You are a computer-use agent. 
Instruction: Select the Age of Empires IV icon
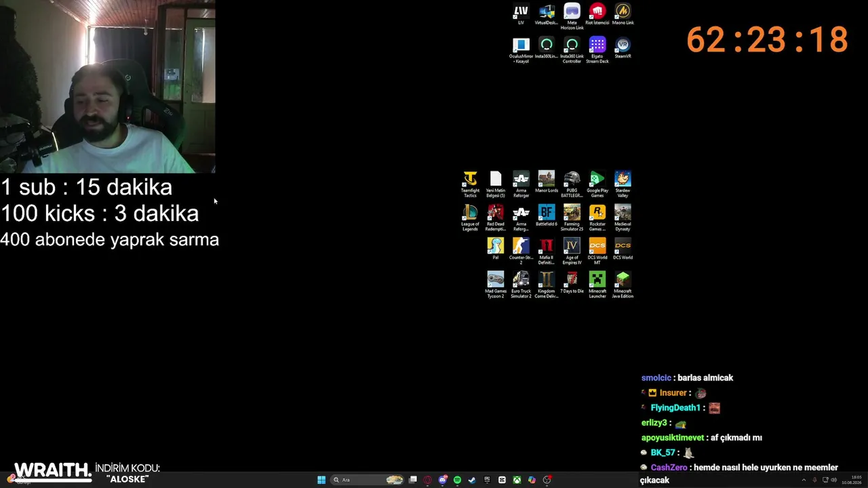572,251
